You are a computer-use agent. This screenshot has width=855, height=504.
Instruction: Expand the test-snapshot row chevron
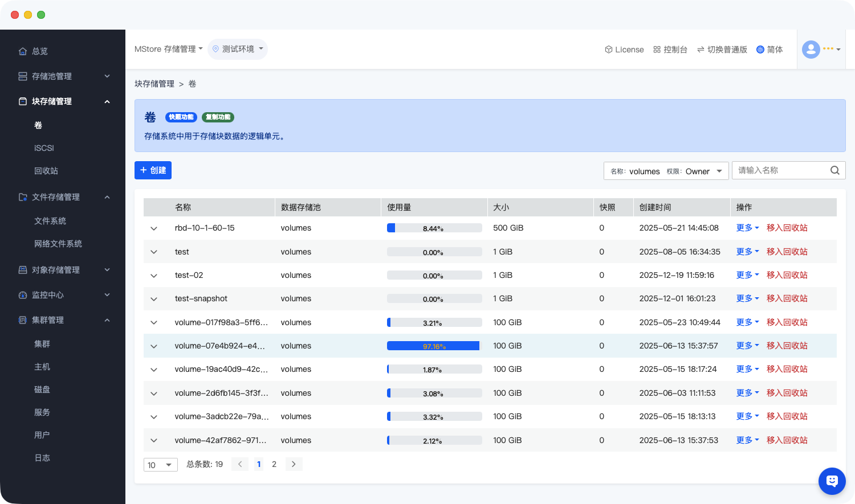[153, 299]
